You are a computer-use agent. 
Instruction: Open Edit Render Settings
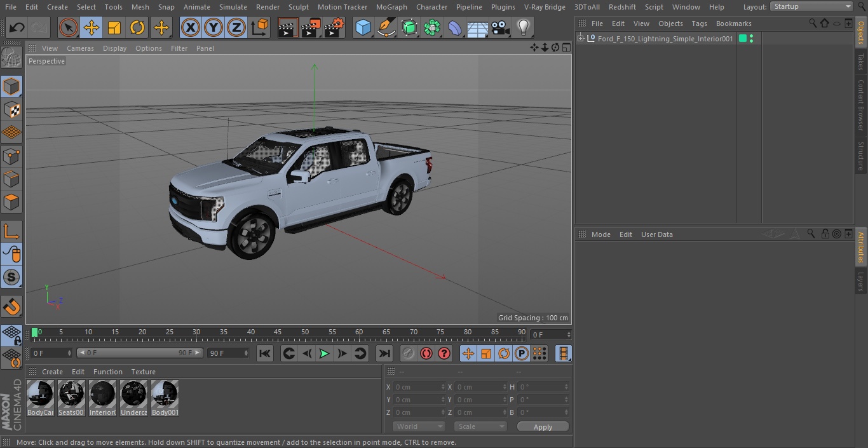tap(334, 27)
